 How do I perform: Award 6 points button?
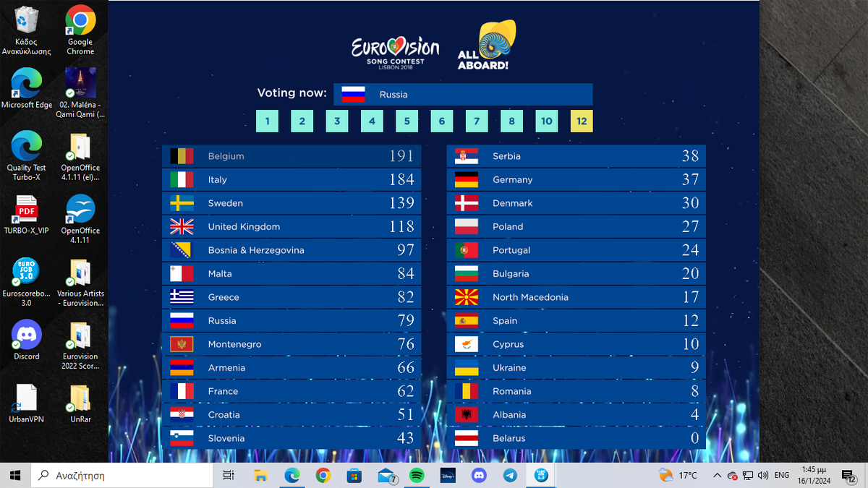(442, 121)
